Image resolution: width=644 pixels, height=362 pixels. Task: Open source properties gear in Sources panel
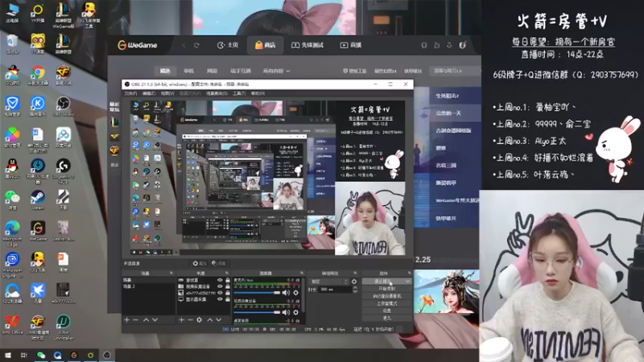(199, 319)
